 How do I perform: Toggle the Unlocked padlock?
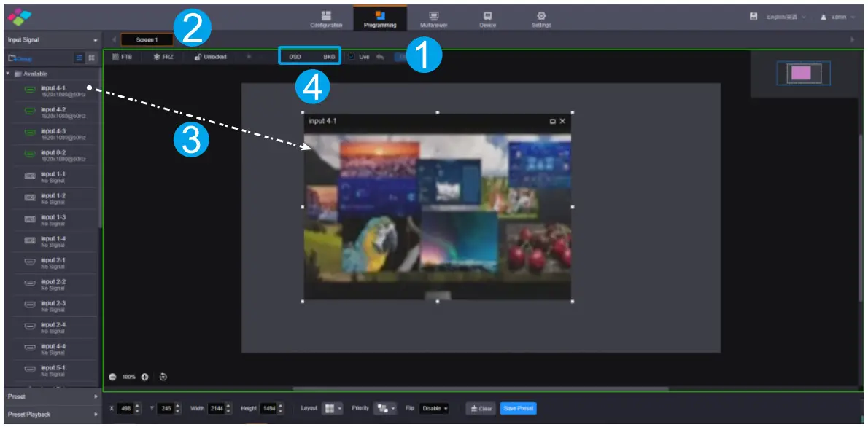(x=210, y=57)
